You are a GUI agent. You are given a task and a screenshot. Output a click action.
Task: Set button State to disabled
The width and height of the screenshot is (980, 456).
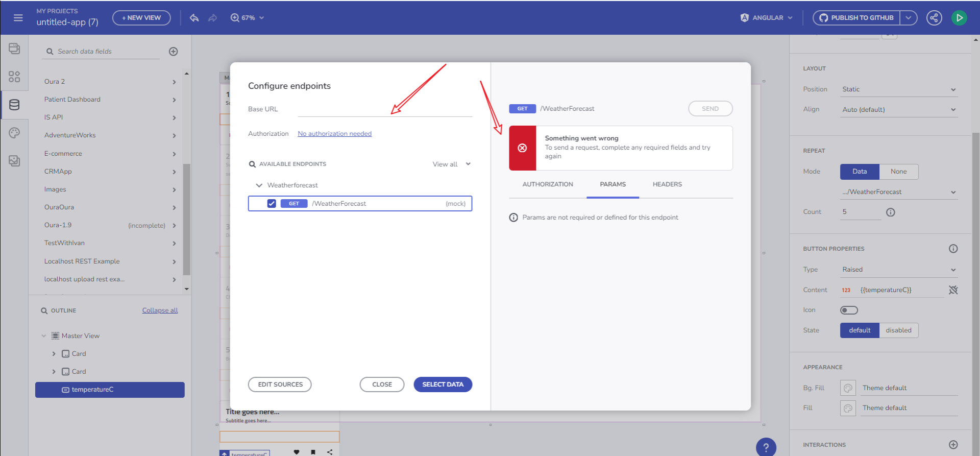coord(898,330)
